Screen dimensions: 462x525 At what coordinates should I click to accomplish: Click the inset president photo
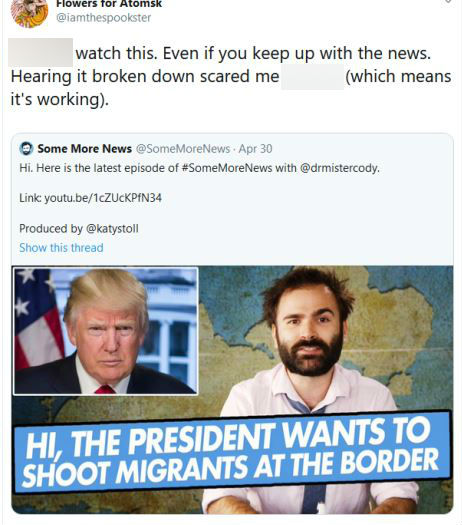pyautogui.click(x=105, y=331)
